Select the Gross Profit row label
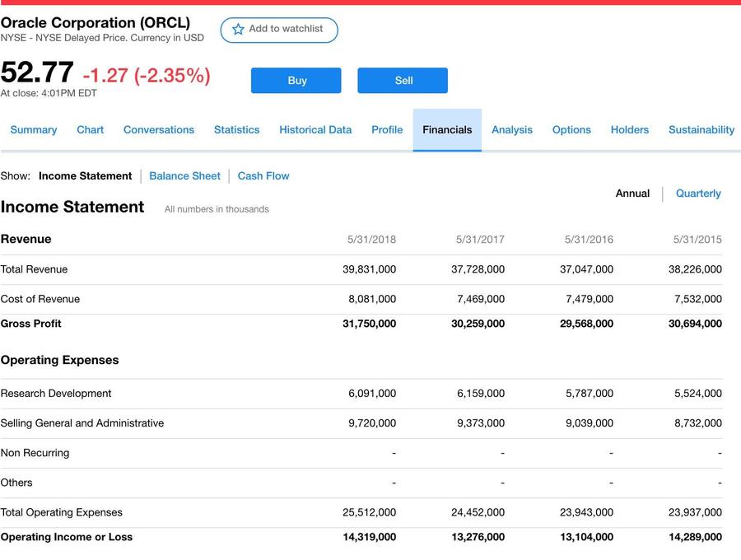741x560 pixels. (x=30, y=324)
